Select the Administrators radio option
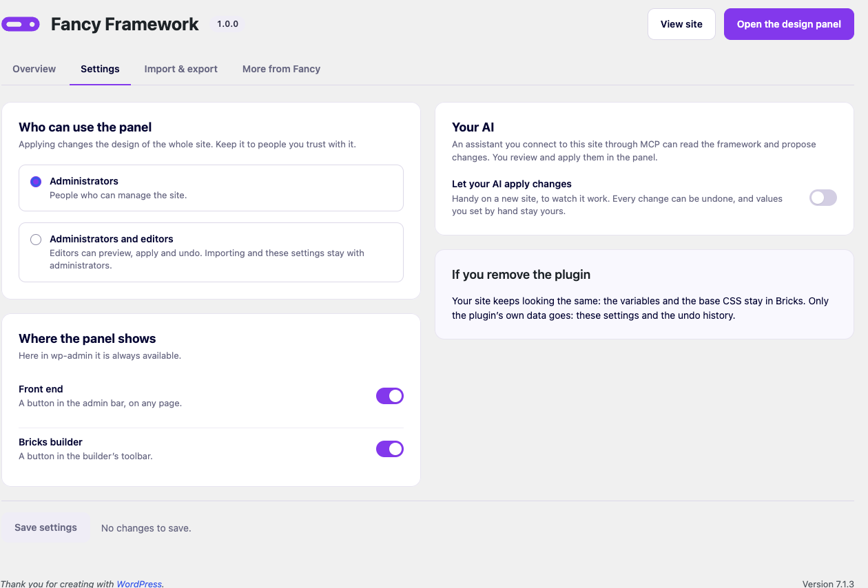This screenshot has height=588, width=868. point(36,182)
